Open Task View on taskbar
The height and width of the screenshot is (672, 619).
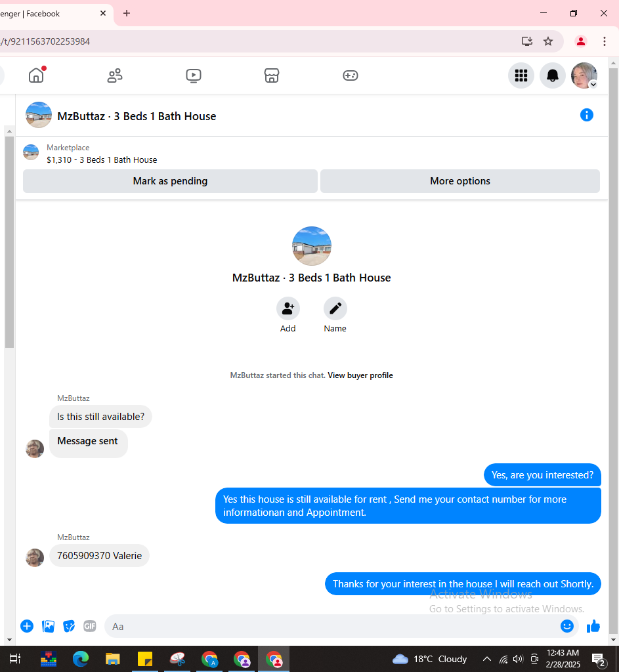point(15,659)
